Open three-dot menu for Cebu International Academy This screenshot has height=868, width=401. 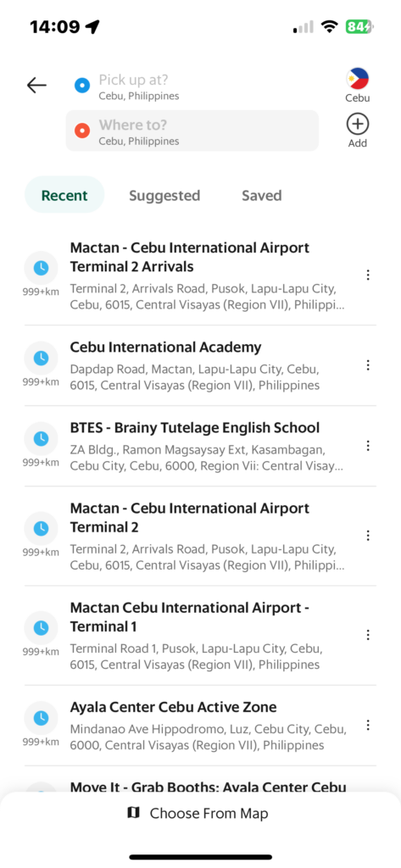tap(368, 365)
